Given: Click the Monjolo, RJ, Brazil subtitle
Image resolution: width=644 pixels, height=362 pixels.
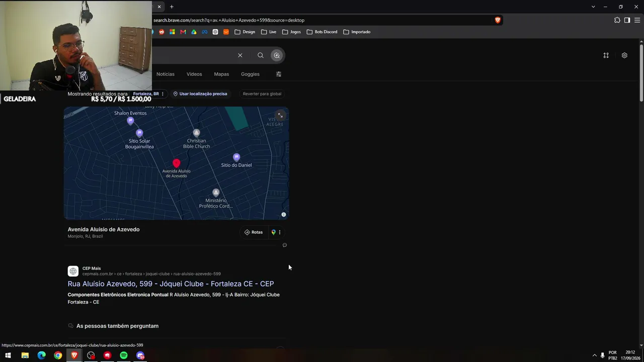Looking at the screenshot, I should (x=85, y=236).
